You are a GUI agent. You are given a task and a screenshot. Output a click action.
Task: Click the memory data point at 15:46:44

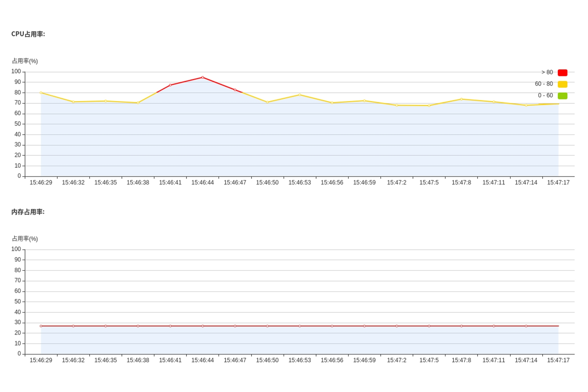tap(203, 326)
